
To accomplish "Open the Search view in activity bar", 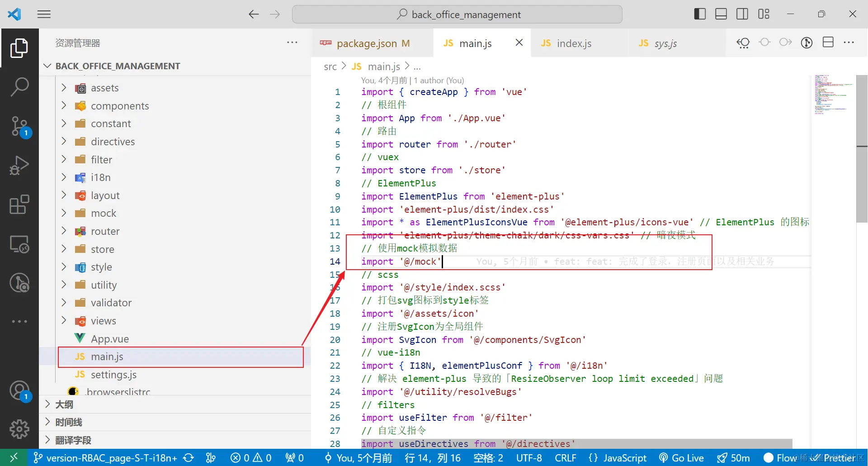I will pyautogui.click(x=19, y=87).
